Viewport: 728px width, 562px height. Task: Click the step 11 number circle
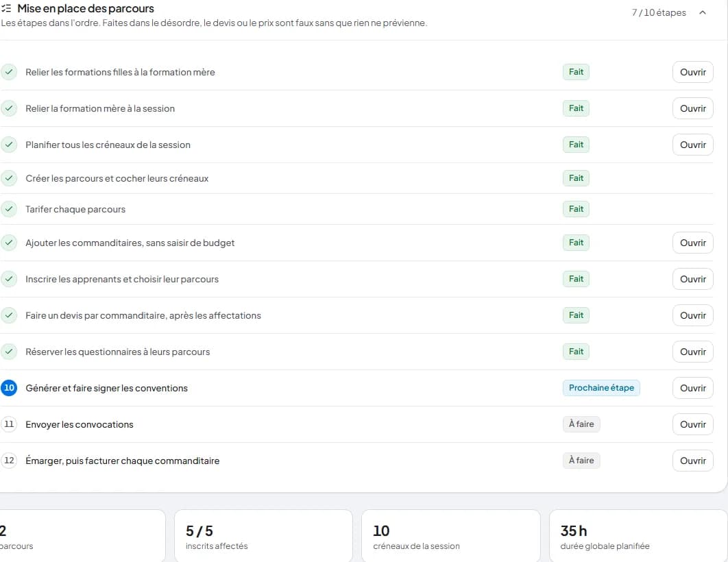coord(9,424)
